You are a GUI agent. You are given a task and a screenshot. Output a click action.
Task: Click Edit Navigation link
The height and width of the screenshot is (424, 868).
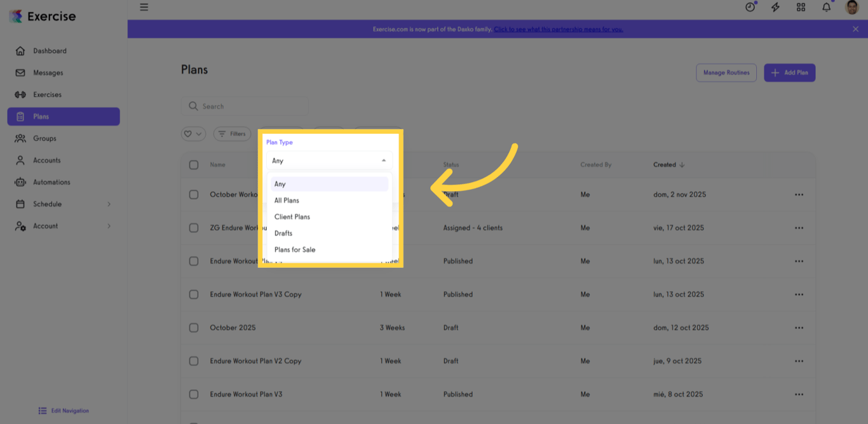(64, 411)
